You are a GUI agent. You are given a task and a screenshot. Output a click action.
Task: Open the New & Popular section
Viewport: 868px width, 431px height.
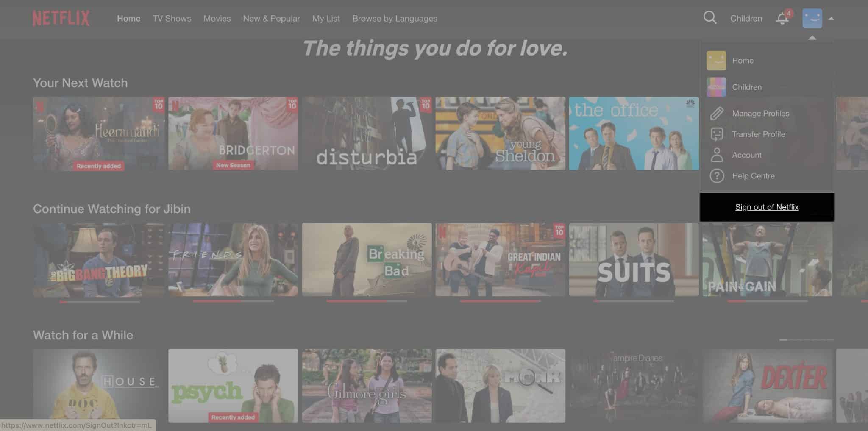[272, 18]
